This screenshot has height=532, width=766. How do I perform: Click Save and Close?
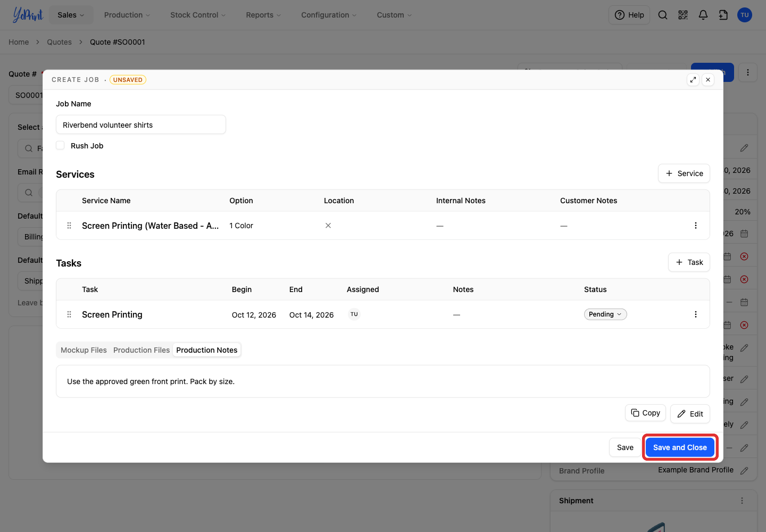coord(680,447)
